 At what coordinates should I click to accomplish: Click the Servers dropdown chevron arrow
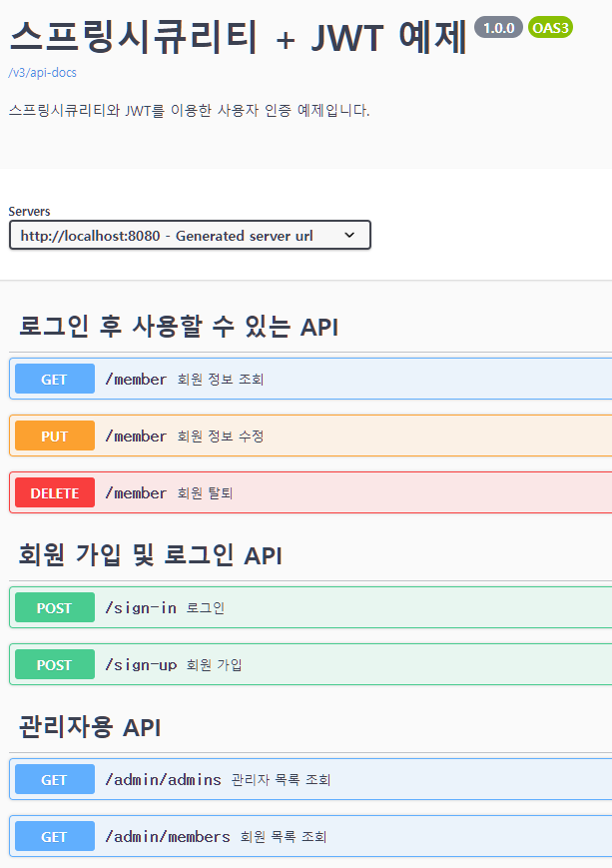tap(349, 235)
